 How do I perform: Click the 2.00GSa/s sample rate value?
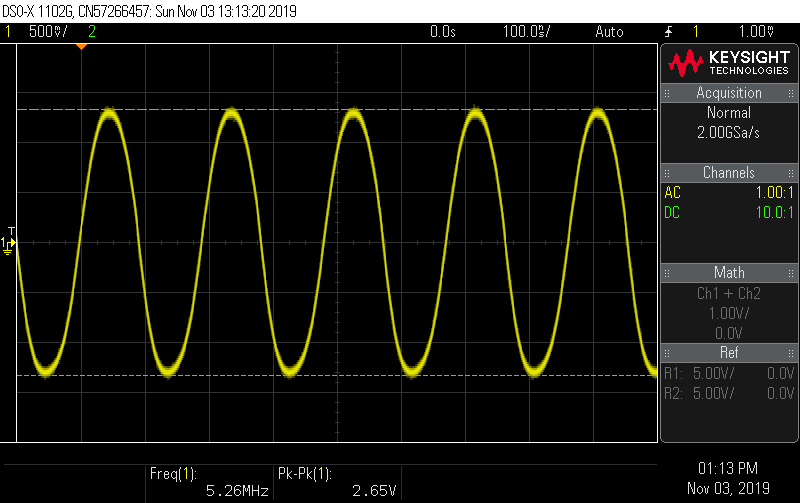click(x=729, y=133)
